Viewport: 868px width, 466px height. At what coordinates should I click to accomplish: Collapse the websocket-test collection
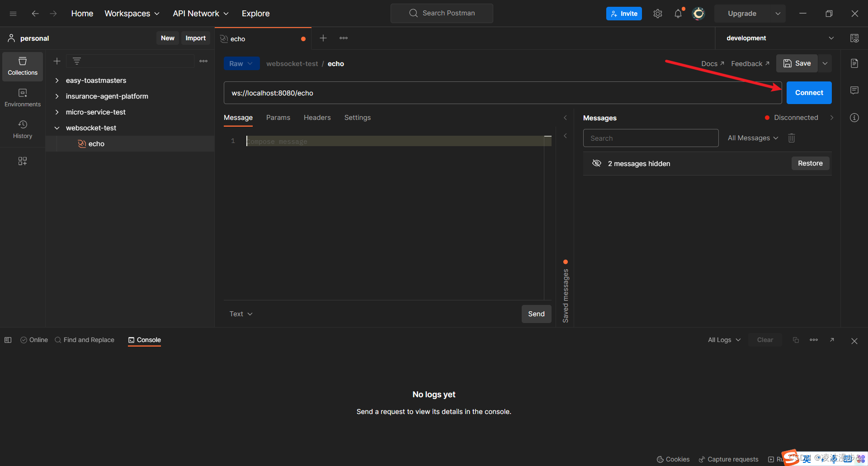[x=57, y=128]
